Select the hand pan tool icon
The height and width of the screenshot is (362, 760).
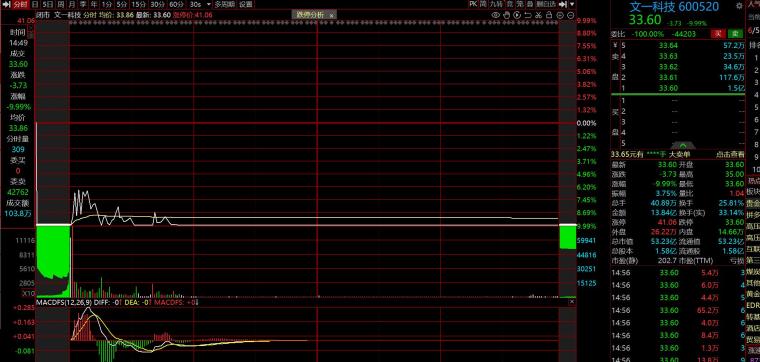click(x=506, y=15)
